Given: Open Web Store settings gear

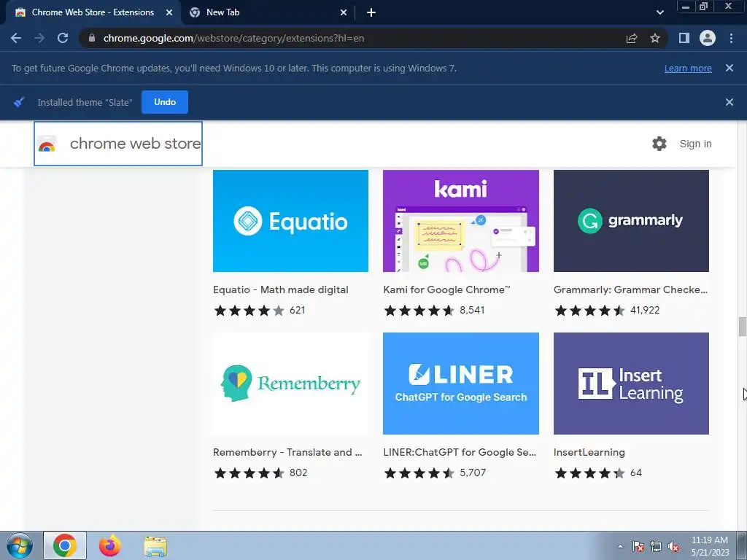Looking at the screenshot, I should click(x=659, y=144).
